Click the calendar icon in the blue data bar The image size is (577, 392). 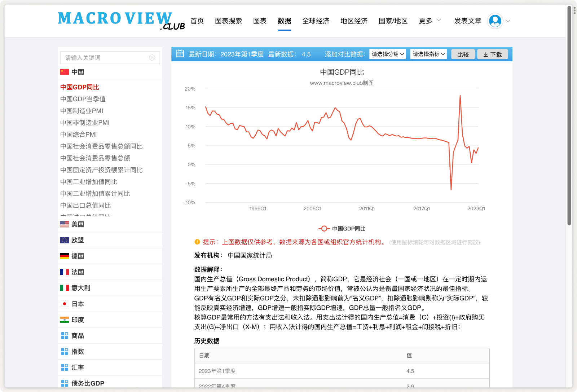tap(180, 53)
